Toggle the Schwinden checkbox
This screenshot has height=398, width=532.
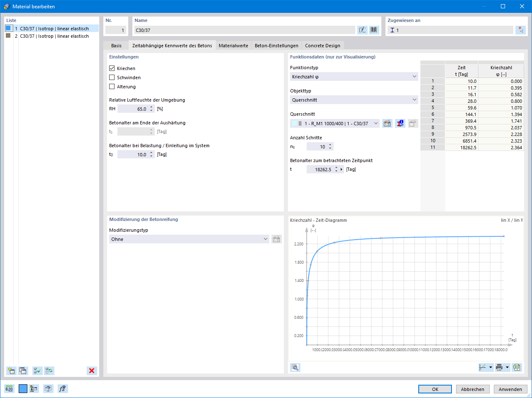[112, 78]
